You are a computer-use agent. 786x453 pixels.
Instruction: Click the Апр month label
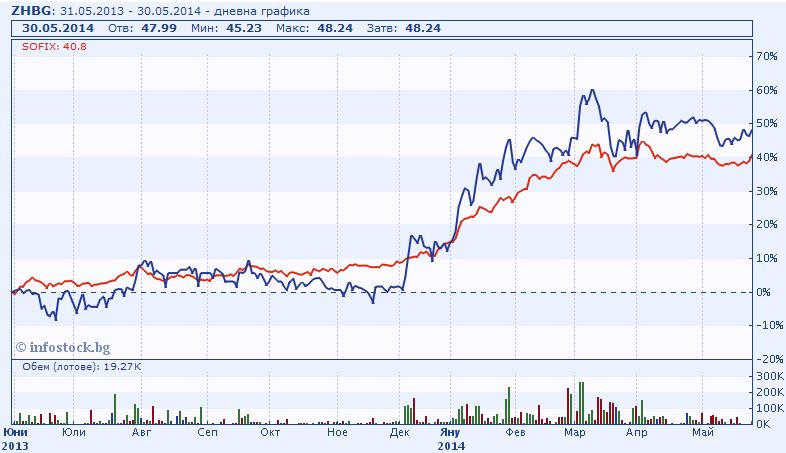coord(637,432)
